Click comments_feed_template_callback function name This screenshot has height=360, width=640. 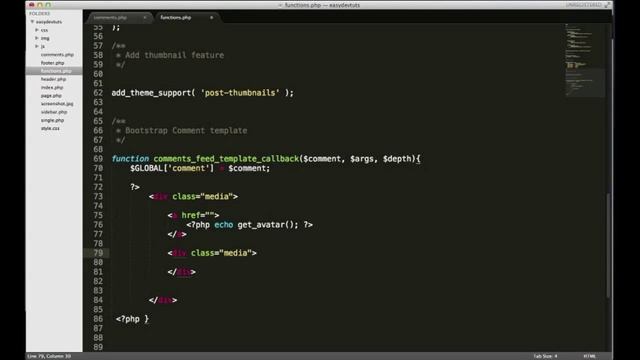226,159
